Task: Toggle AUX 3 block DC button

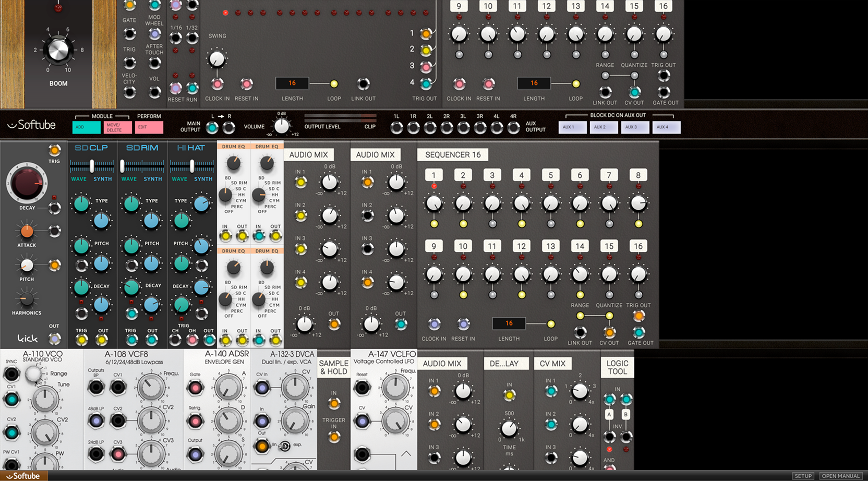Action: [635, 127]
